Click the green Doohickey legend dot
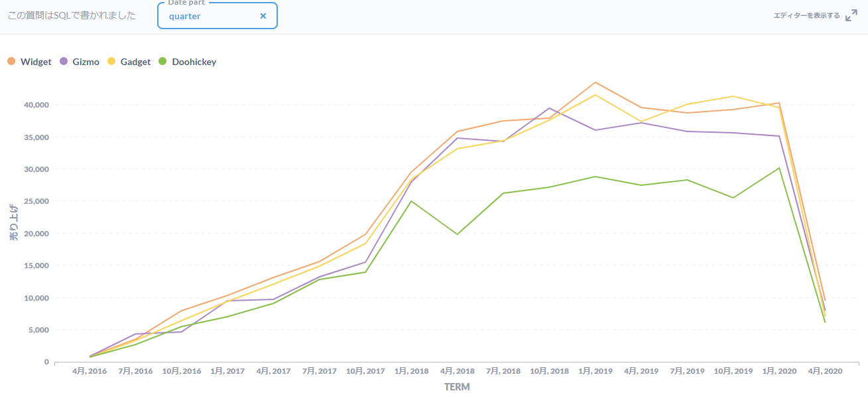 163,62
